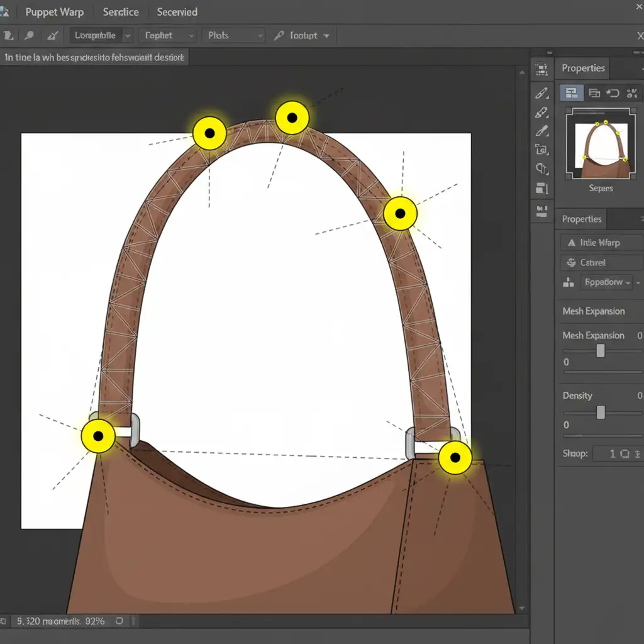Open the Lorspatitle dropdown in options bar

[101, 36]
